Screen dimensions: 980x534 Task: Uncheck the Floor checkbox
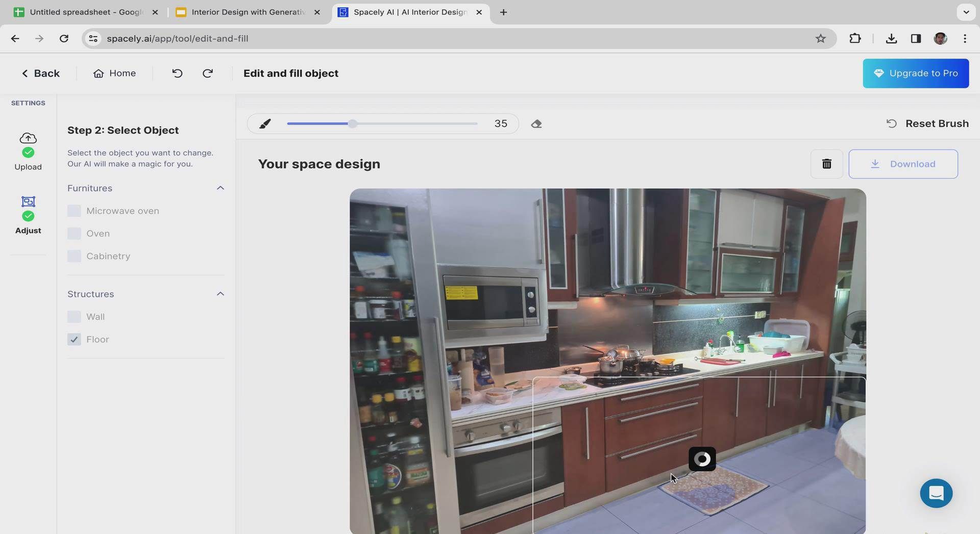75,340
